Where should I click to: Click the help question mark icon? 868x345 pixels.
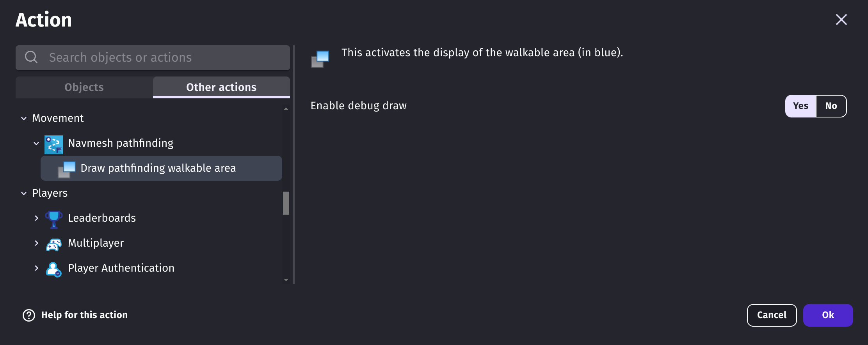pos(29,315)
